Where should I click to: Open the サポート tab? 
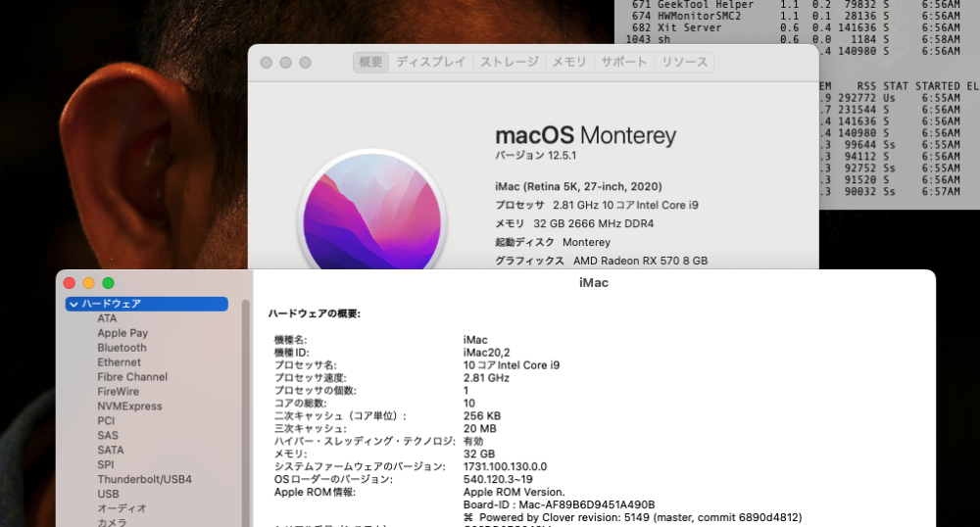pos(623,62)
